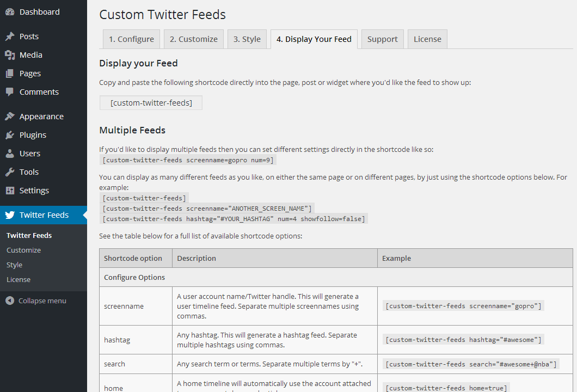The height and width of the screenshot is (392, 577).
Task: Select the License tab
Action: [x=427, y=39]
